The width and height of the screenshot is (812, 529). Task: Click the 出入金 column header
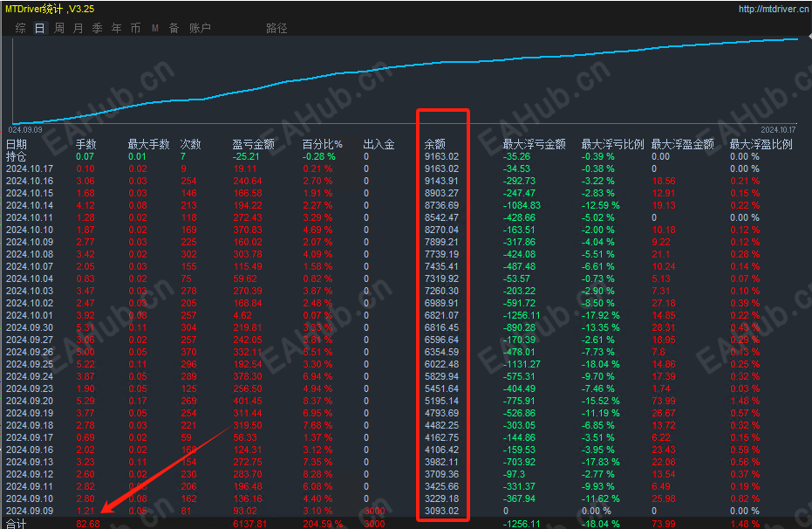[x=379, y=144]
